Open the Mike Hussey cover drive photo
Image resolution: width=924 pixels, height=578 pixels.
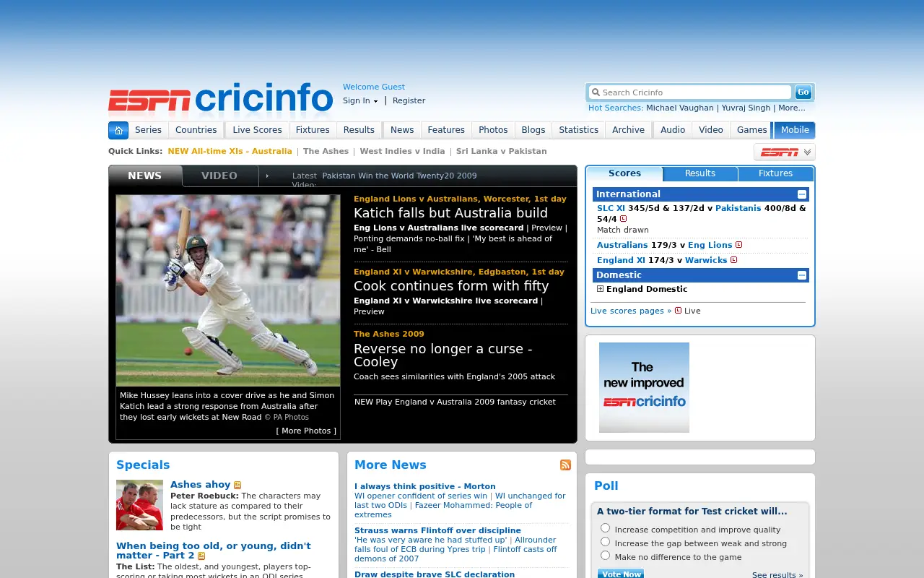point(228,290)
